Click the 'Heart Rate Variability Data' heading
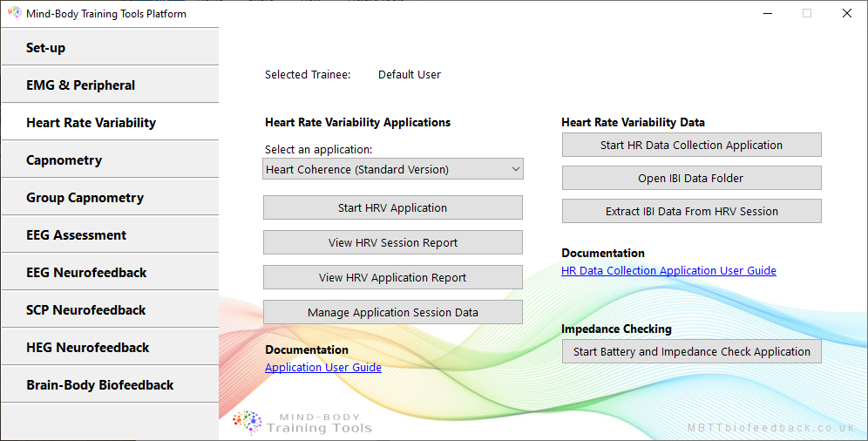The image size is (868, 441). 634,122
